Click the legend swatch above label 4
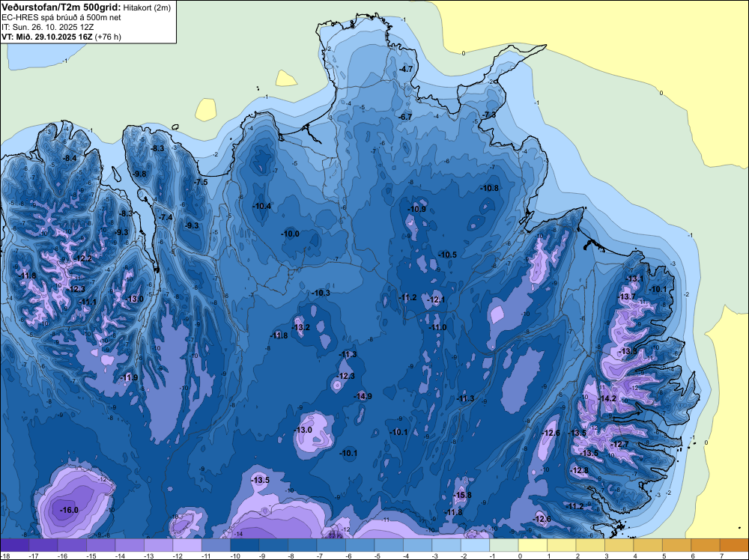Screen dimensions: 749x560 tap(648, 545)
